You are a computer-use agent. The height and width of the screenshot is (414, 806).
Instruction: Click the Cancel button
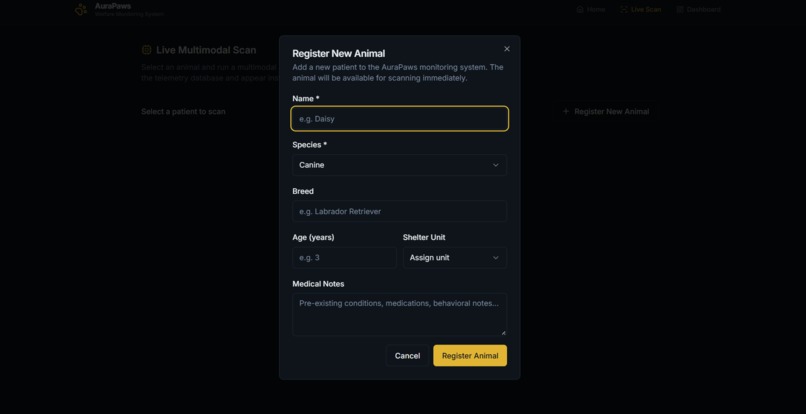407,355
